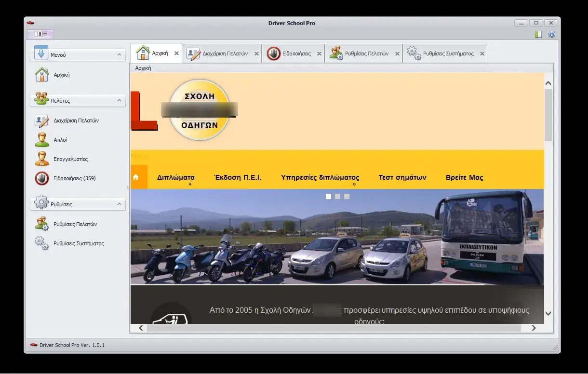Expand the Διπλώματα website submenu
This screenshot has width=588, height=374.
pyautogui.click(x=190, y=184)
